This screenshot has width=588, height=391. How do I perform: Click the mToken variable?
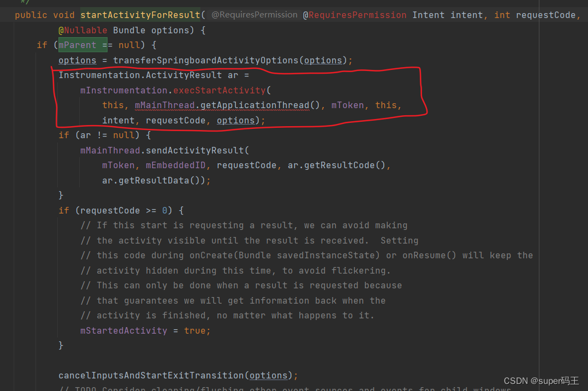click(118, 165)
